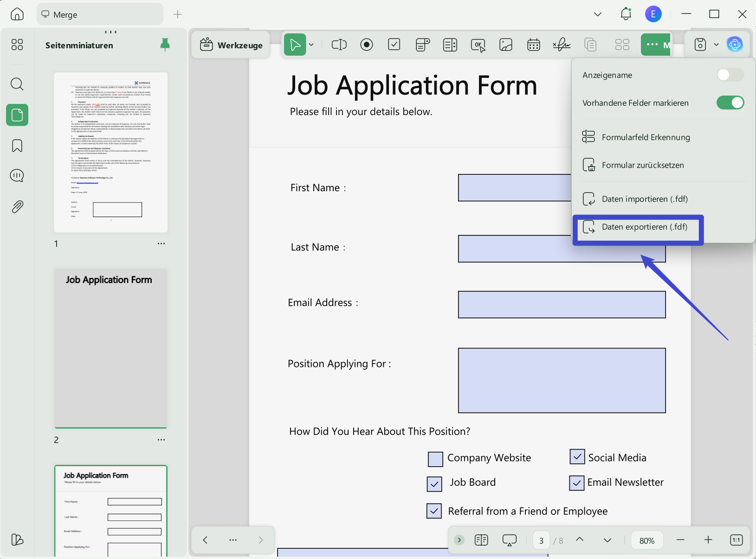
Task: Check the Company Website checkbox
Action: 435,459
